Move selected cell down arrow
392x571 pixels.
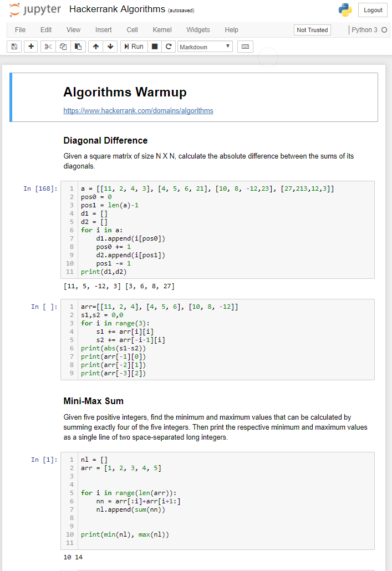[x=110, y=47]
